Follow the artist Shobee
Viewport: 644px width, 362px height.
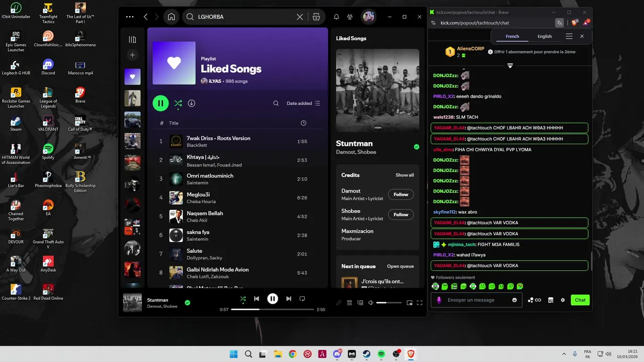click(401, 215)
